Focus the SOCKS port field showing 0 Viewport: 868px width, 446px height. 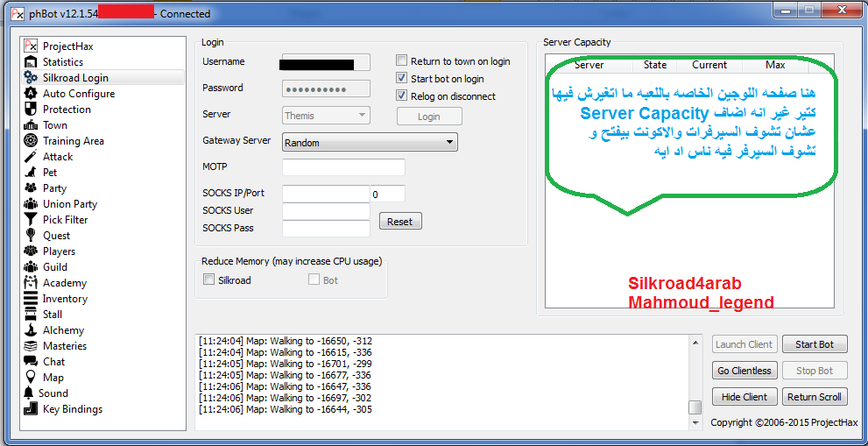click(387, 194)
